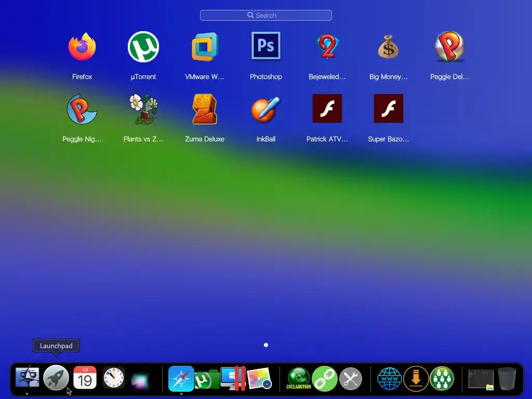
Task: Open µTorrent folder icon in dock
Action: [x=206, y=379]
